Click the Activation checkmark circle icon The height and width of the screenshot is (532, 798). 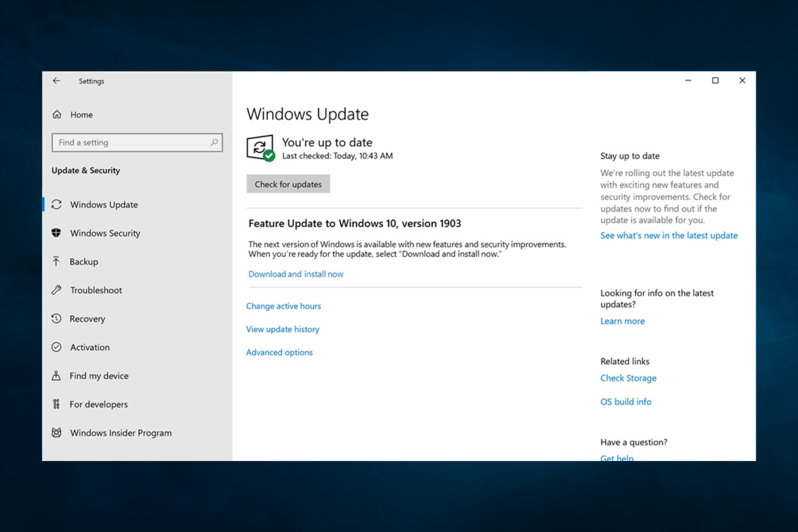[57, 347]
